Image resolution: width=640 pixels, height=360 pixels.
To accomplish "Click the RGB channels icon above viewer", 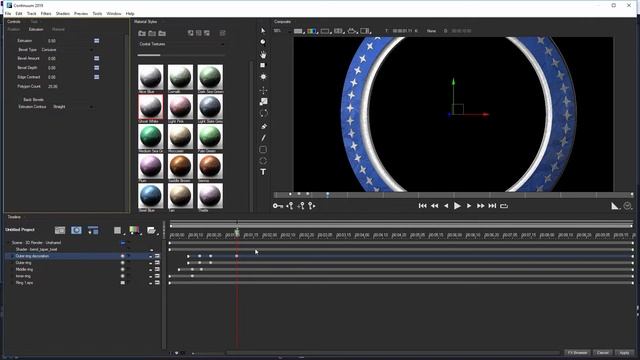I will [311, 31].
